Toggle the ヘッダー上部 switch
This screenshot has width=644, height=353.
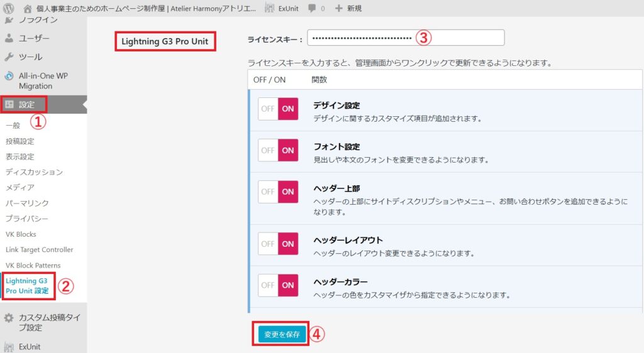(x=278, y=192)
